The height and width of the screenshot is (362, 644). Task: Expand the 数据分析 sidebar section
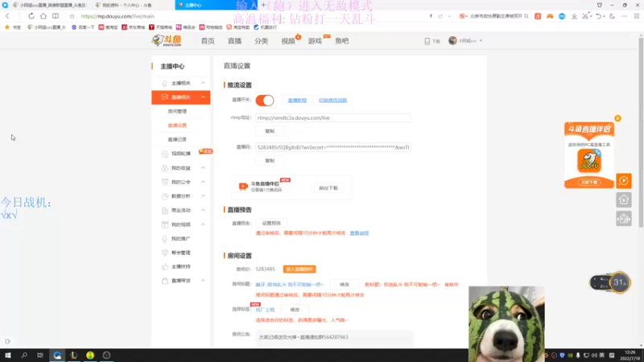(x=203, y=196)
